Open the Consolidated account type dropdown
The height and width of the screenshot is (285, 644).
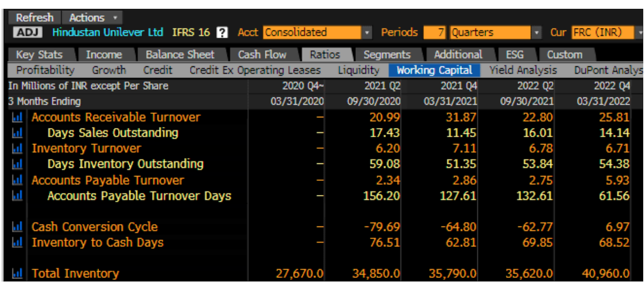367,33
